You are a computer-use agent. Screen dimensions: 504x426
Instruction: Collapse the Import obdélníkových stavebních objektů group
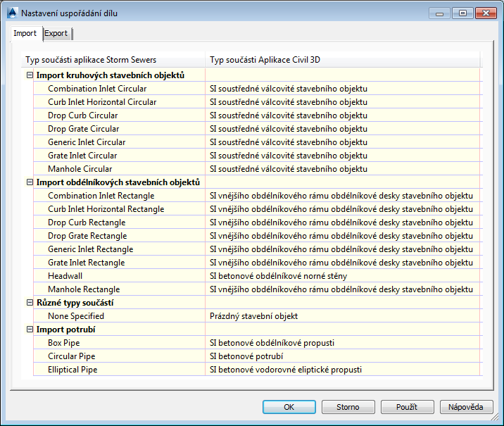(x=30, y=182)
